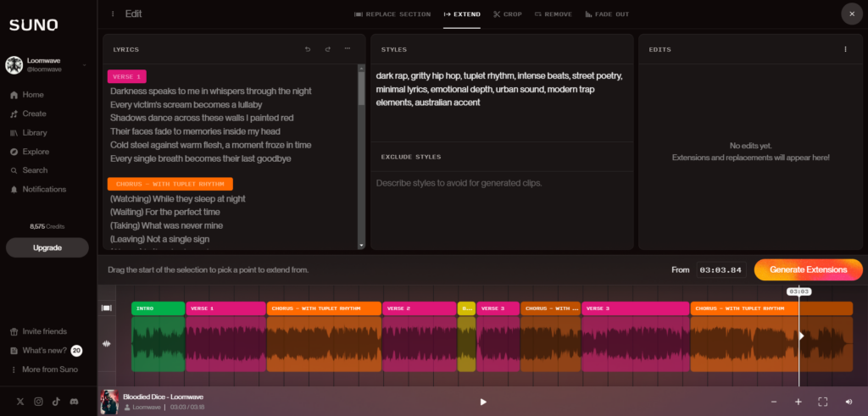
Task: Click the selection start arrow handle on waveform
Action: point(801,336)
